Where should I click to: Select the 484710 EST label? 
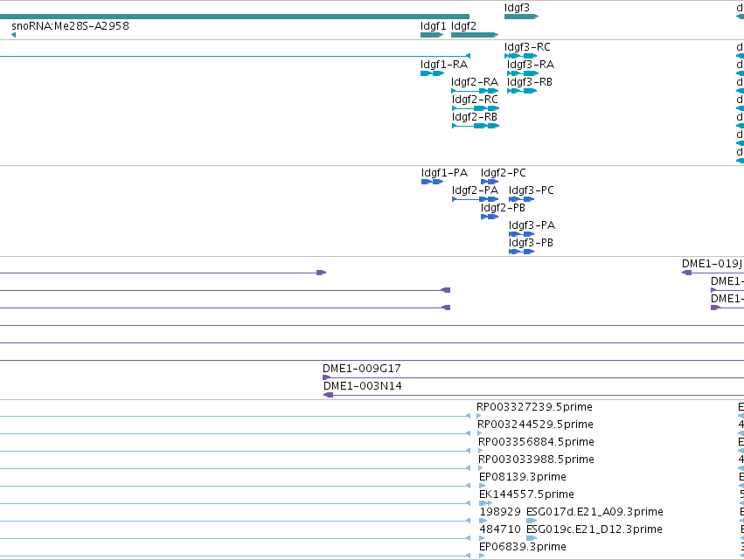pyautogui.click(x=500, y=529)
